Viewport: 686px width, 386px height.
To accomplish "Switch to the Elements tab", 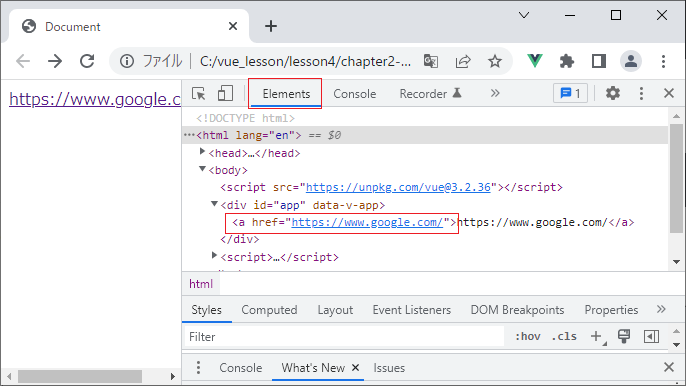I will point(286,94).
